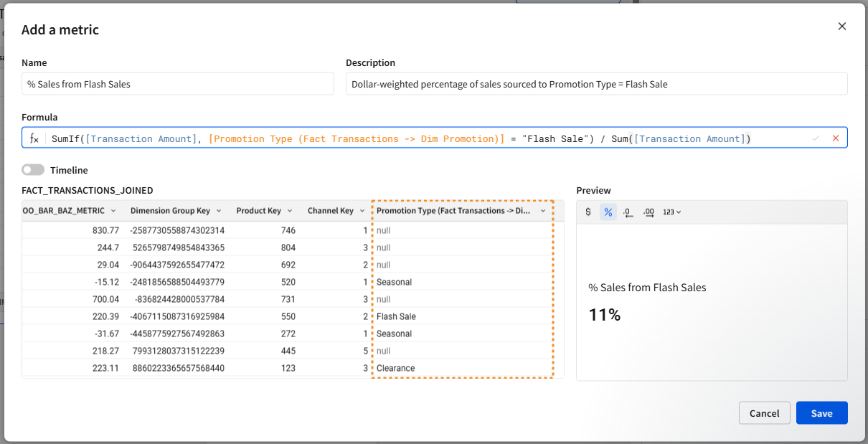Click the 830.77 value cell
868x444 pixels.
pyautogui.click(x=105, y=230)
